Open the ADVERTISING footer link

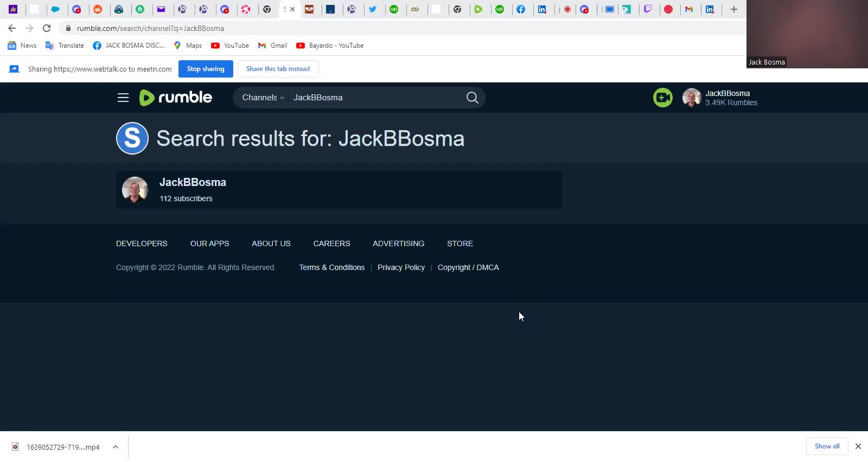399,243
